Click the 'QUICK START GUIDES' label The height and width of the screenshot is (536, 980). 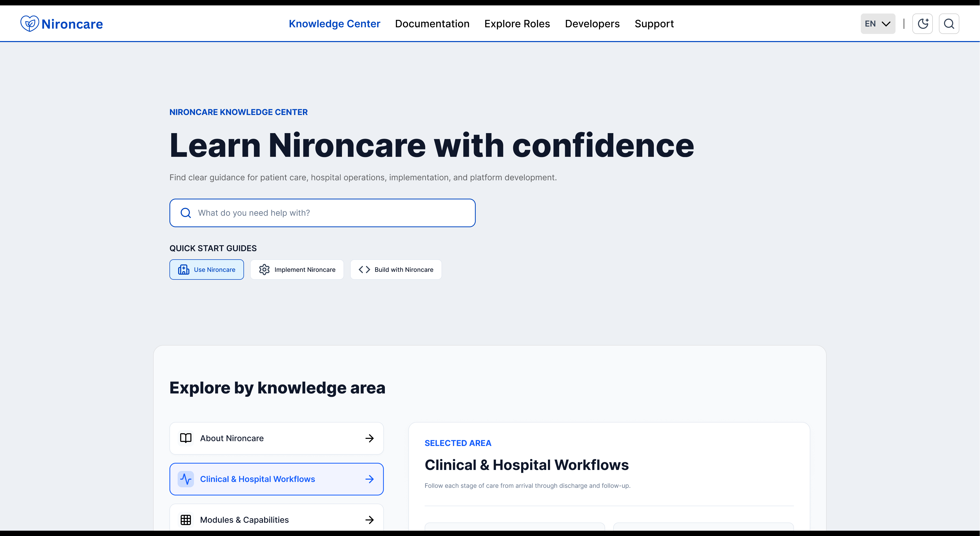pyautogui.click(x=213, y=248)
